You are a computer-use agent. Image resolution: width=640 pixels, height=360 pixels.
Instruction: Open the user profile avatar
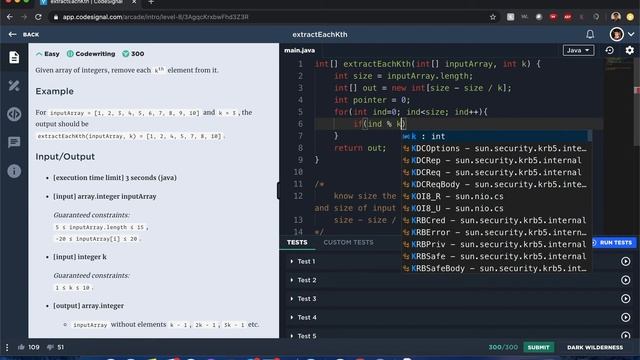[616, 34]
